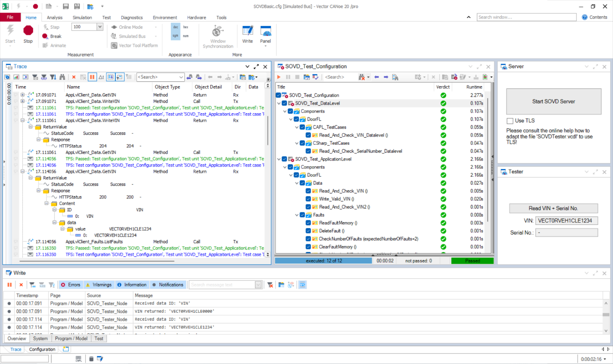Search backward in Trace with left binoculars
The width and height of the screenshot is (613, 364).
tap(189, 77)
